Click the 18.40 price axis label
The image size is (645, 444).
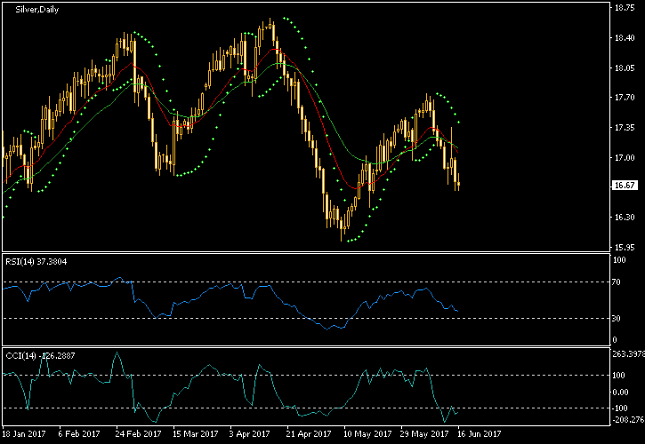click(x=624, y=38)
